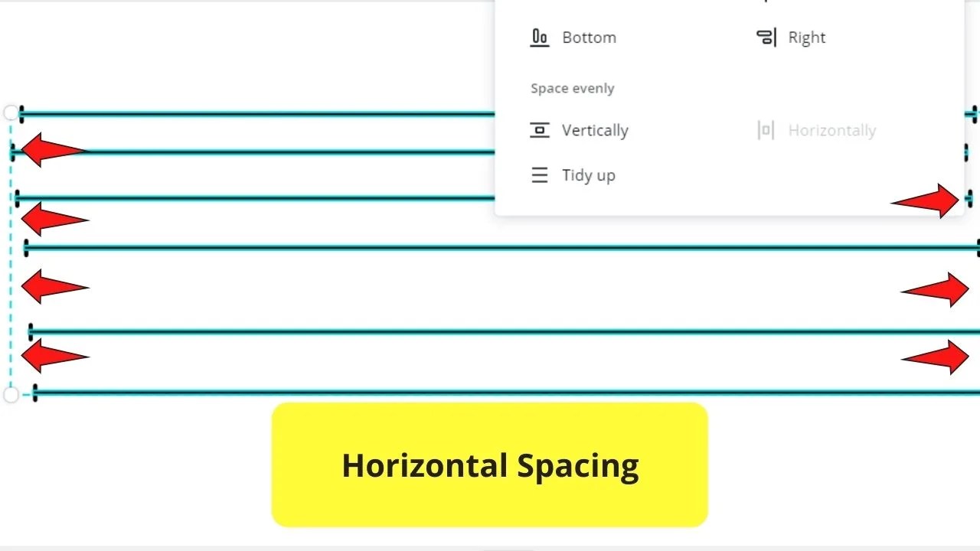Click the Space evenly section label
The image size is (980, 551).
click(572, 88)
